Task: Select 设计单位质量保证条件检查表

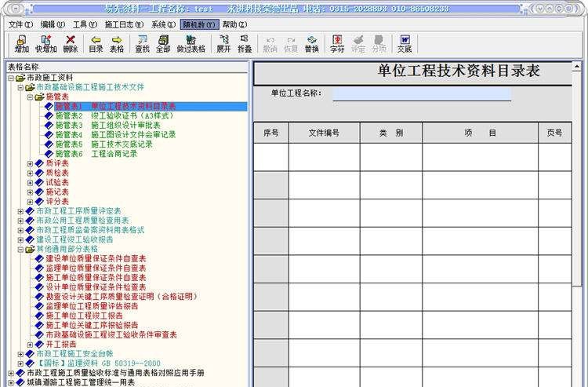Action: 96,287
